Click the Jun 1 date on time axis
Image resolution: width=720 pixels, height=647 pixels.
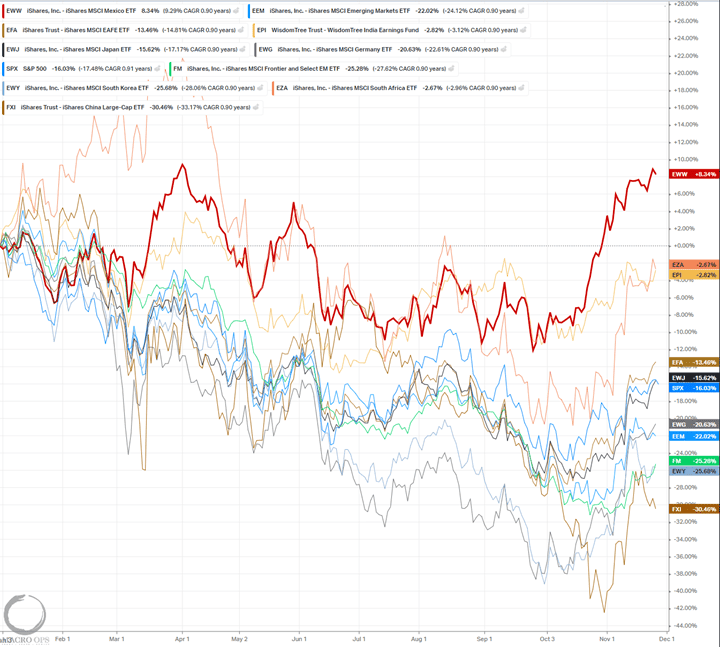pos(299,639)
